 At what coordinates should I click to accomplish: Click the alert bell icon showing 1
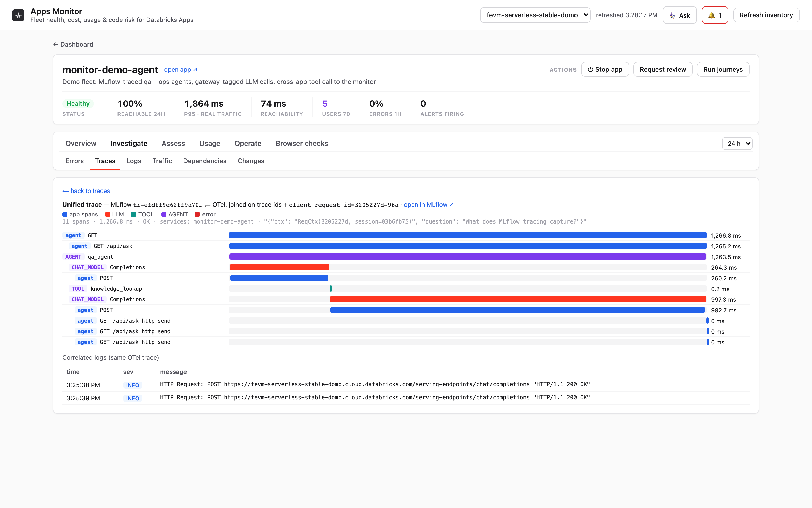715,15
